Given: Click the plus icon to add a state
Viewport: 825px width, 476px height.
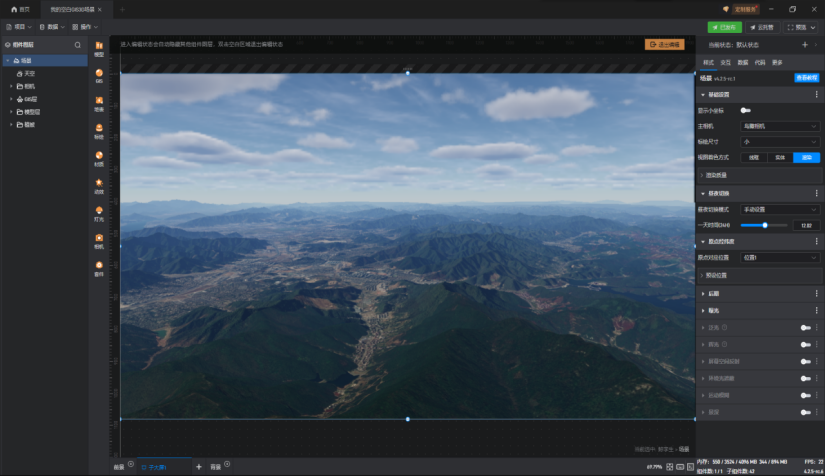Looking at the screenshot, I should tap(804, 45).
